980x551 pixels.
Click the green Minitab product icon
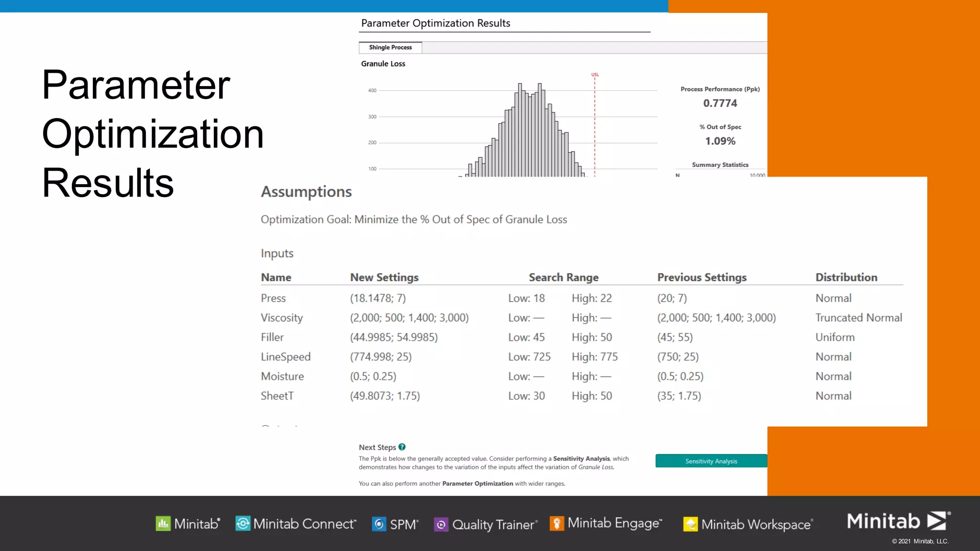163,524
